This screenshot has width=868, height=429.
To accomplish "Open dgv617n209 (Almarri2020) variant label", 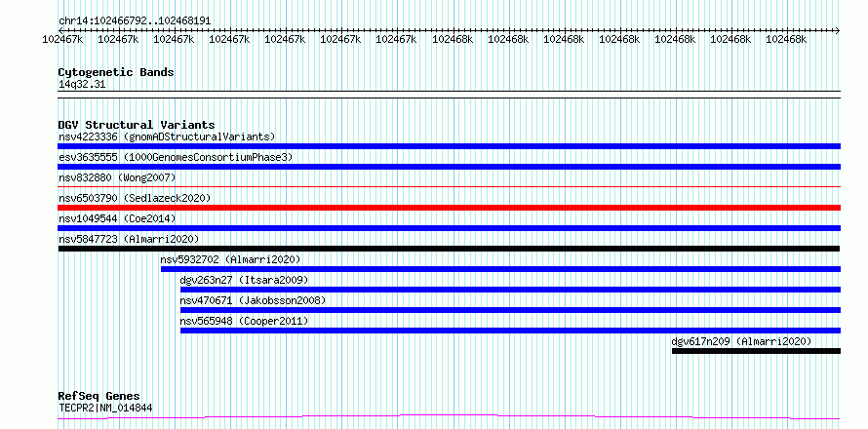I will (741, 341).
